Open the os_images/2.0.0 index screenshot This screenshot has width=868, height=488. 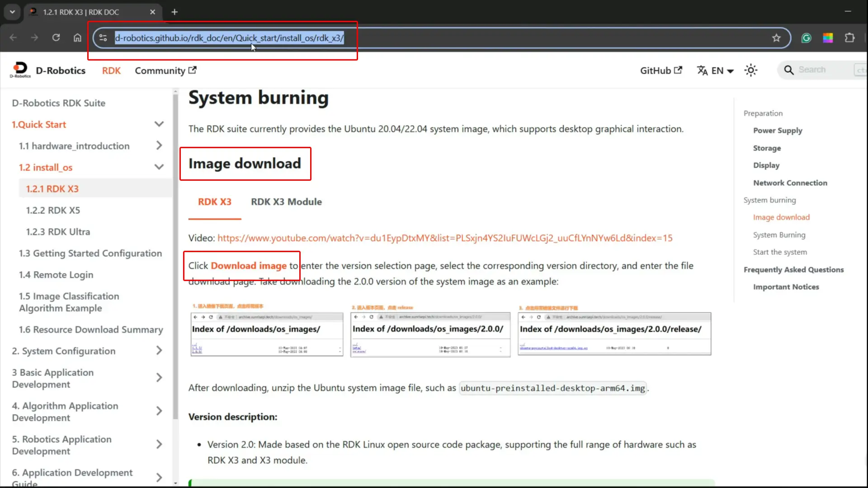430,334
